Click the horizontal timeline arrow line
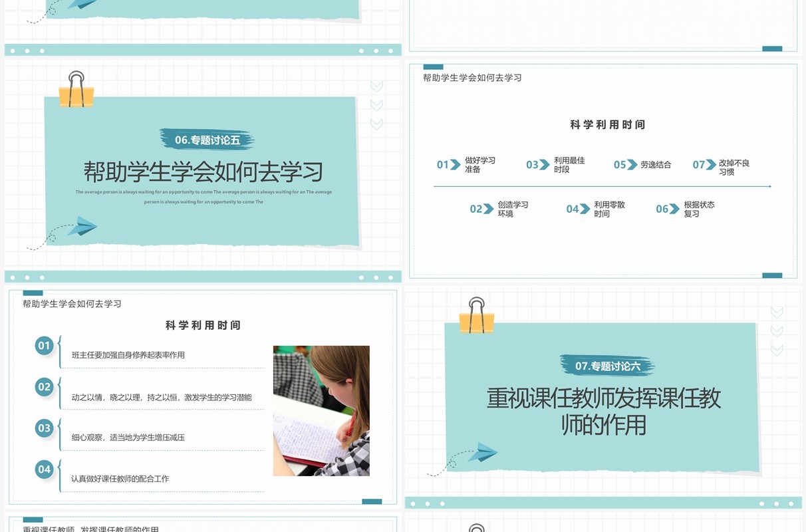The height and width of the screenshot is (532, 806). [x=603, y=187]
